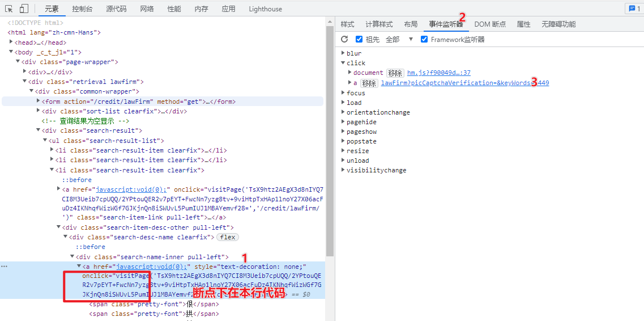
Task: Toggle device toolbar icon
Action: click(24, 9)
